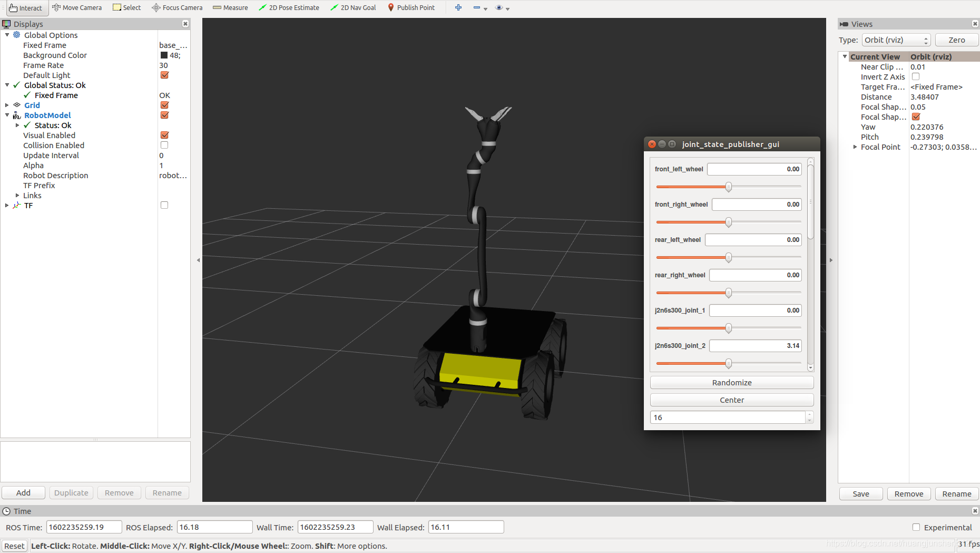Screen dimensions: 980x553
Task: Close the Views panel
Action: coord(975,24)
